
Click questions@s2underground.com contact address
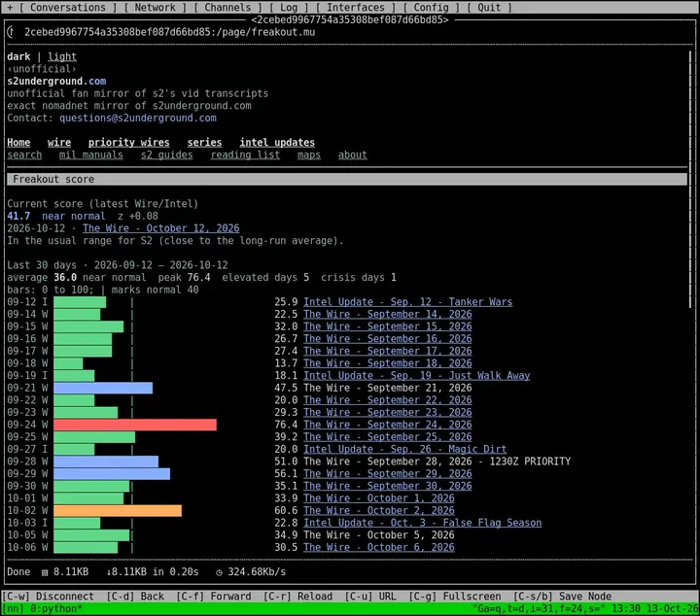coord(138,118)
